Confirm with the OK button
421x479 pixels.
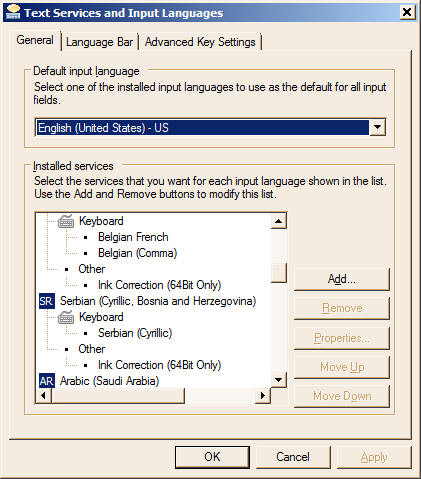click(212, 457)
